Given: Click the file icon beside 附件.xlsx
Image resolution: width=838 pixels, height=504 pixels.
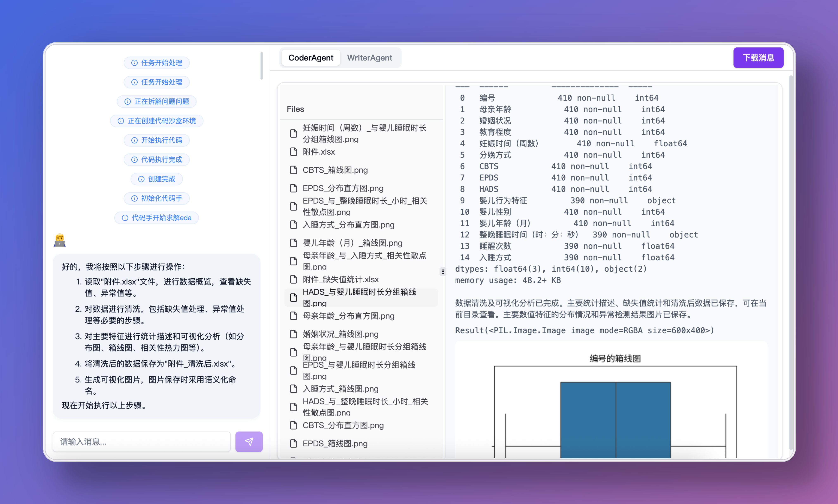Looking at the screenshot, I should point(294,152).
